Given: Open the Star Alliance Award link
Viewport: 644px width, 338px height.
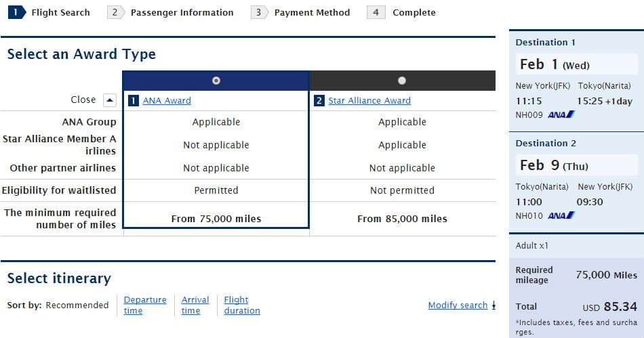Looking at the screenshot, I should click(369, 101).
